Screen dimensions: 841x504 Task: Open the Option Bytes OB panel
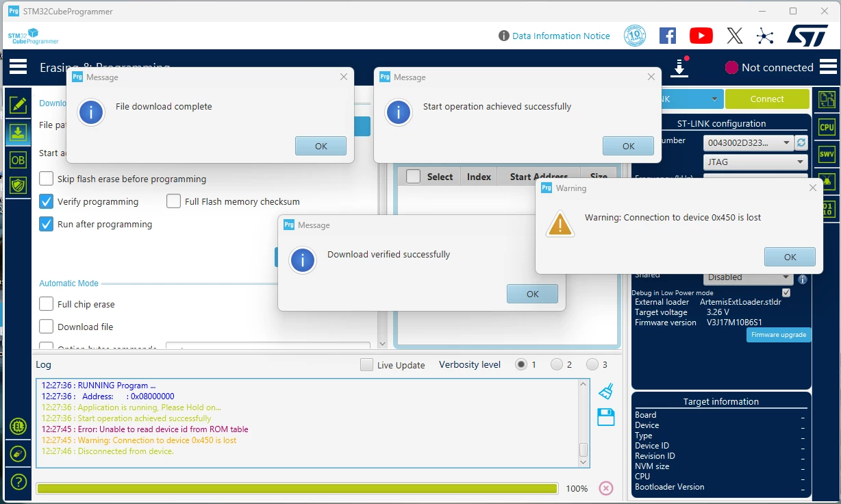pyautogui.click(x=18, y=160)
